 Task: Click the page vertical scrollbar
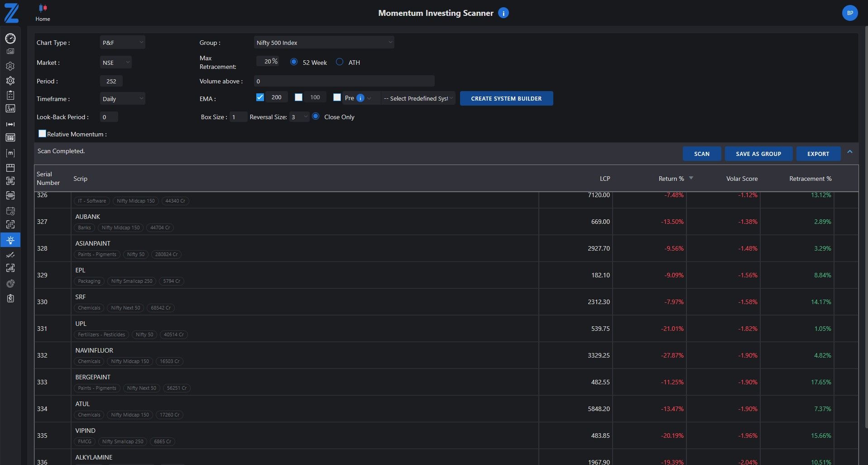865,227
